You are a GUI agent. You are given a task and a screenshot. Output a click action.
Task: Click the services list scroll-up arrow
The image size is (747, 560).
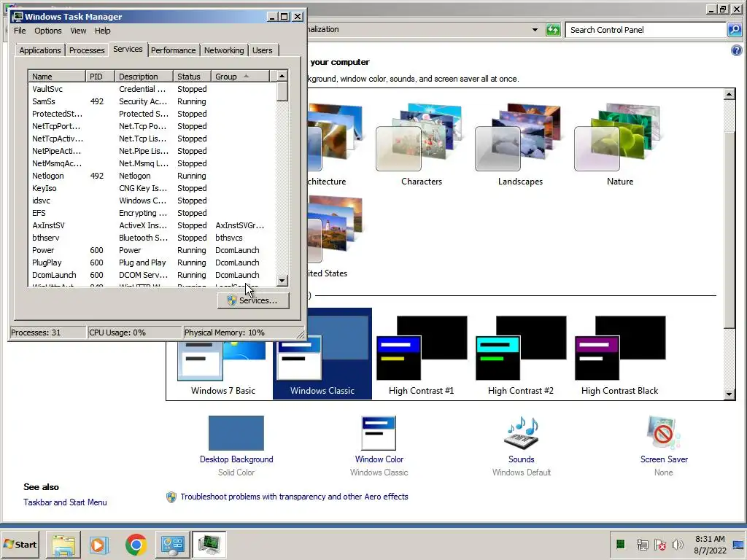click(282, 76)
